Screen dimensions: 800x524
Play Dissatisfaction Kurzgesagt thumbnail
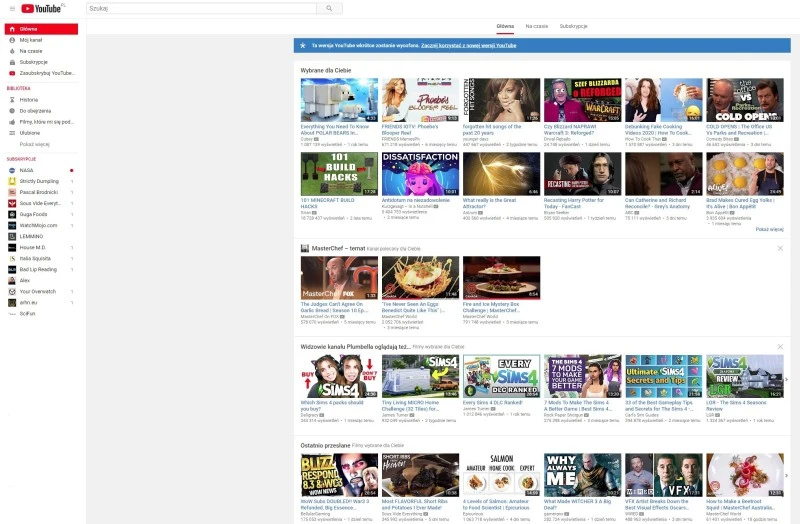420,174
